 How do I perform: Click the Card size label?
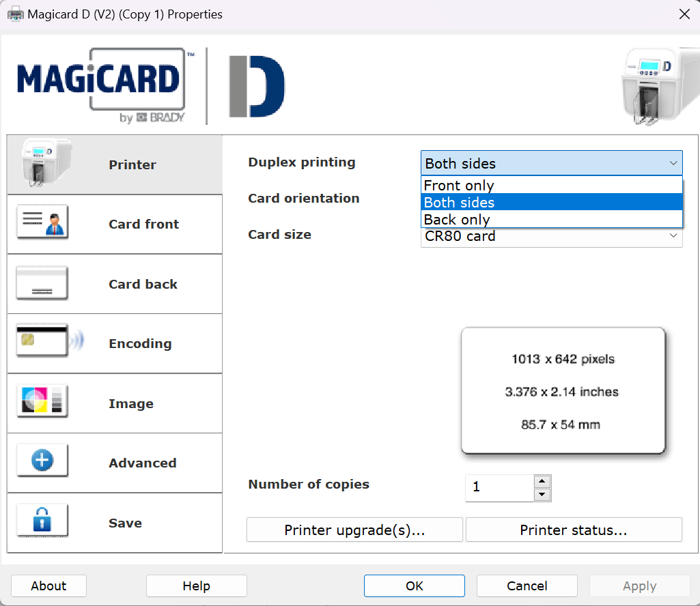279,234
